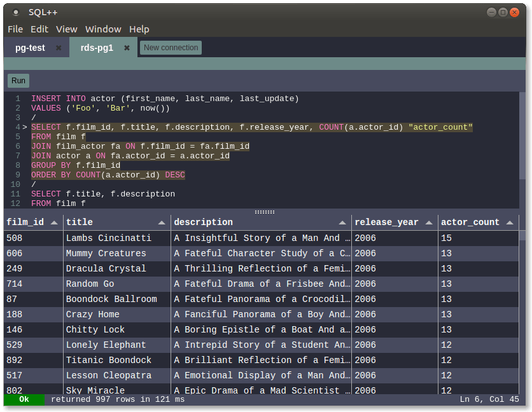The width and height of the screenshot is (532, 412).
Task: Open a New connection
Action: (x=171, y=48)
